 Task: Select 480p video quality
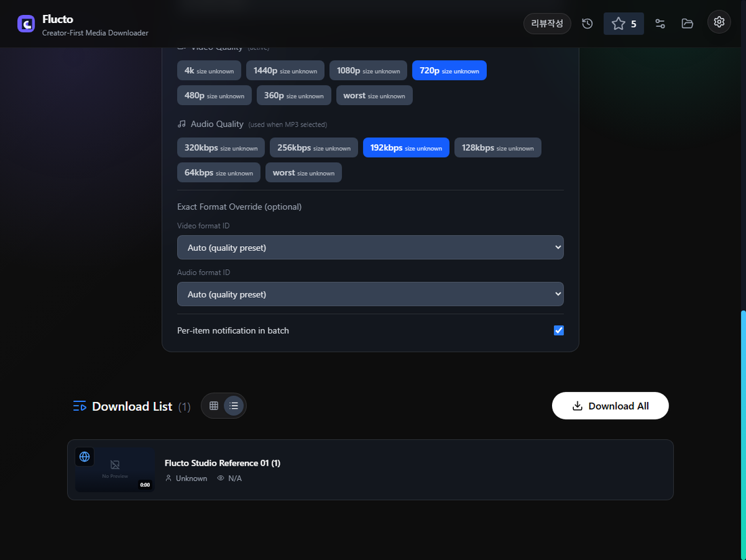tap(214, 96)
